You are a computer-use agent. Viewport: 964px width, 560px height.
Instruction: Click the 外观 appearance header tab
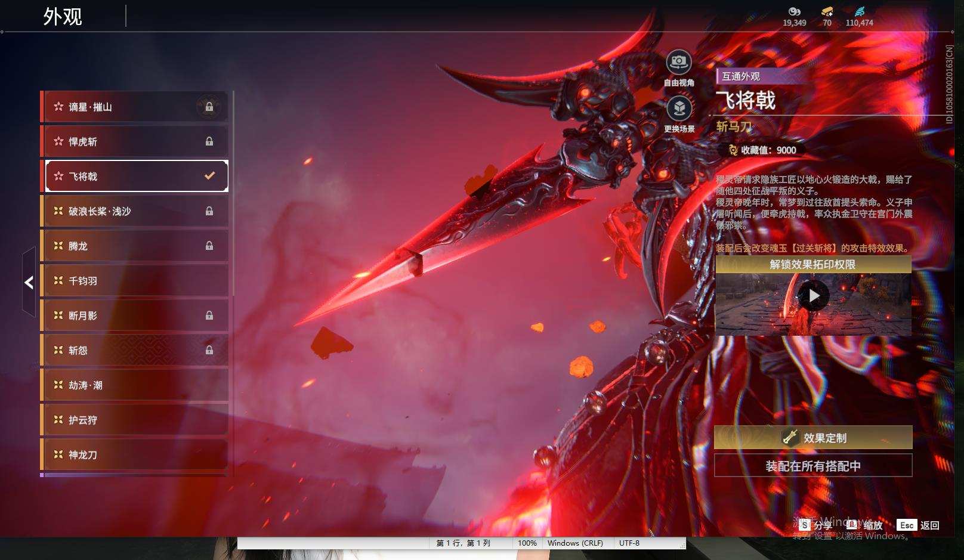coord(63,17)
